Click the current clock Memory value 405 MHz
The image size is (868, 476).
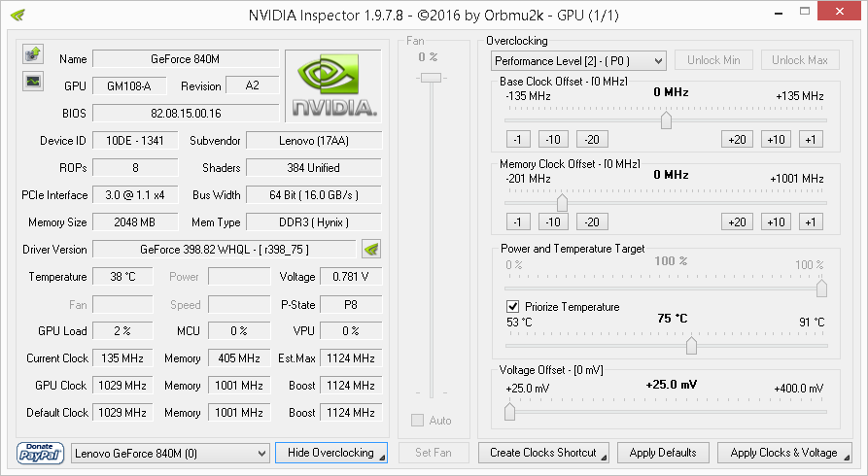click(x=239, y=358)
